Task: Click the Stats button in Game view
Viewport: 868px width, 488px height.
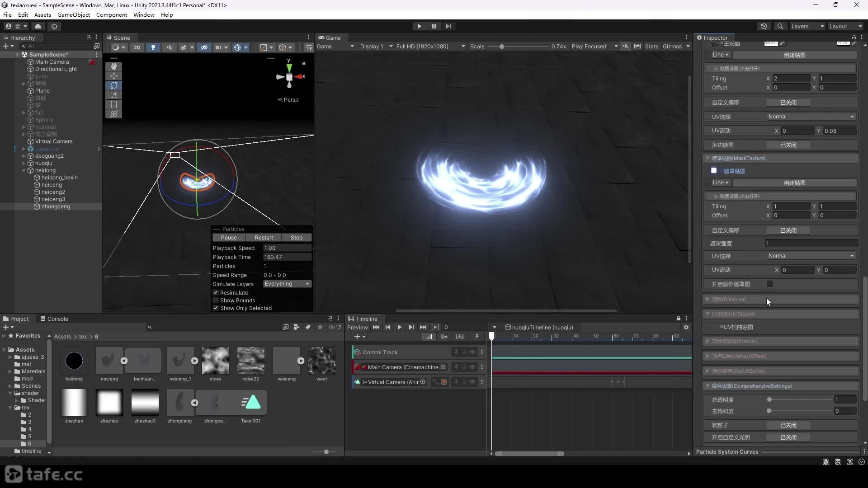Action: pyautogui.click(x=651, y=47)
